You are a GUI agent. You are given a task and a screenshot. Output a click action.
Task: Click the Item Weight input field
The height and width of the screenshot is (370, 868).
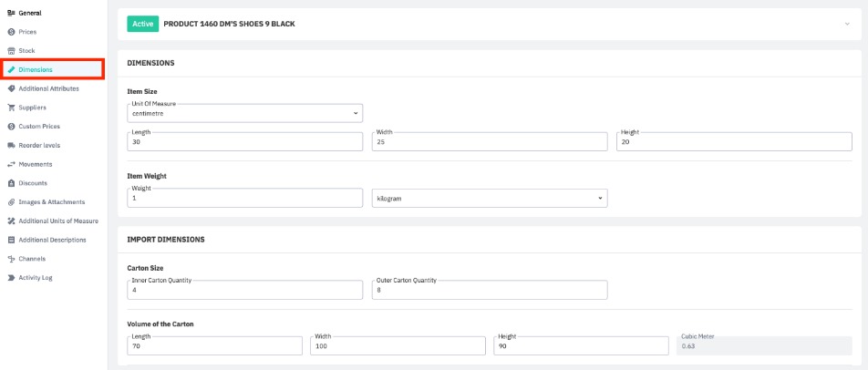245,199
